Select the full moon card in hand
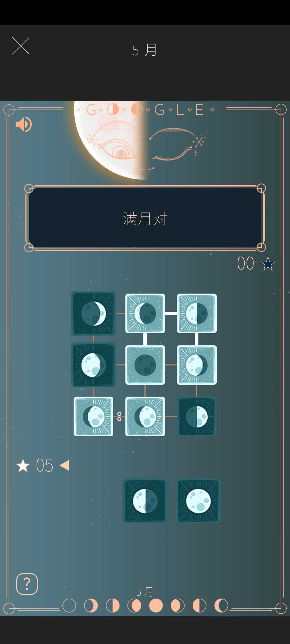The height and width of the screenshot is (644, 290). (198, 501)
